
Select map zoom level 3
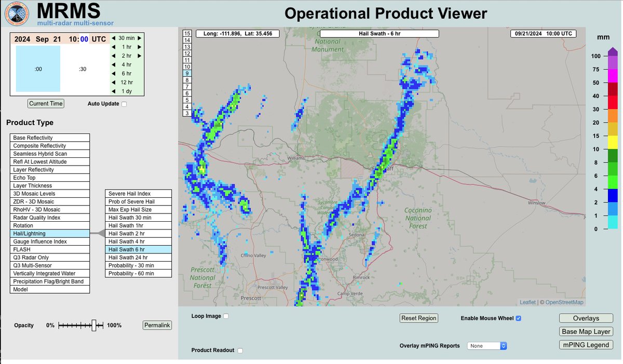point(187,113)
